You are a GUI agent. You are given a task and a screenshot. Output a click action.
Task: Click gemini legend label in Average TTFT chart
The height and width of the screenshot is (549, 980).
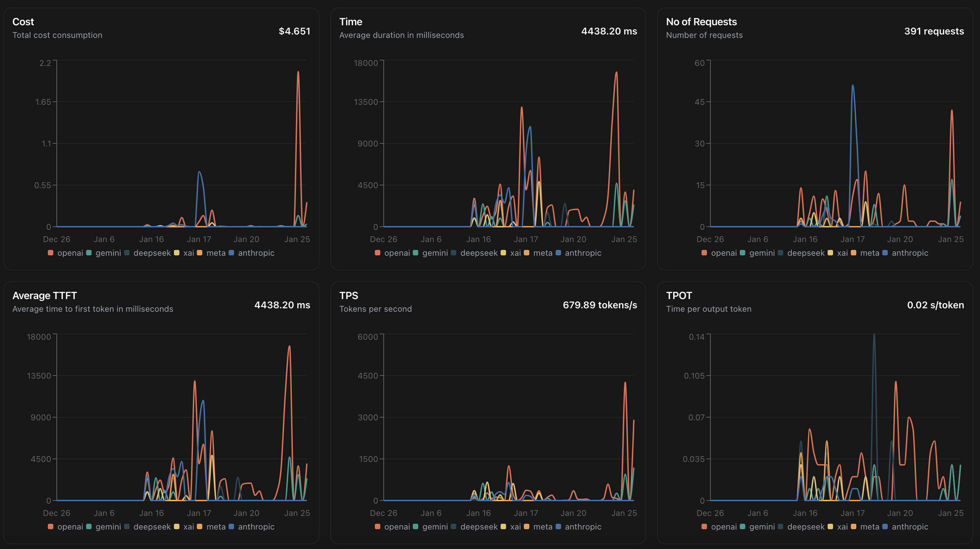(x=108, y=526)
